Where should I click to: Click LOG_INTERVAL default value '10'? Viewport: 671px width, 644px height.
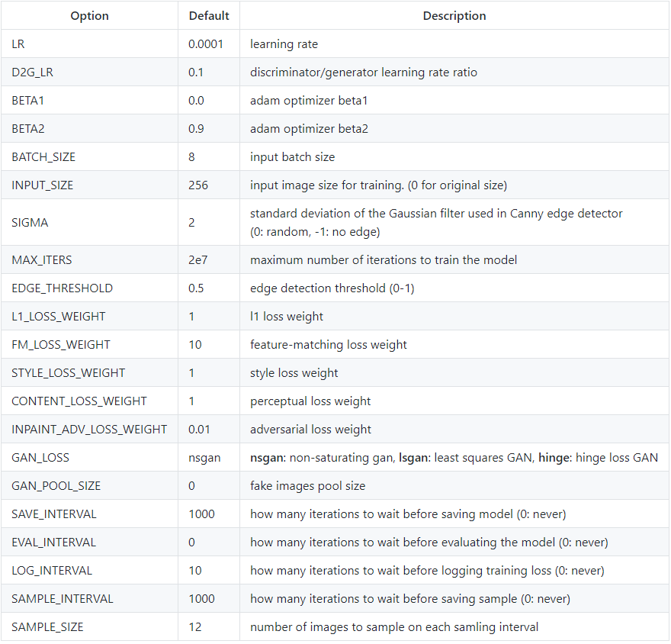pos(195,571)
